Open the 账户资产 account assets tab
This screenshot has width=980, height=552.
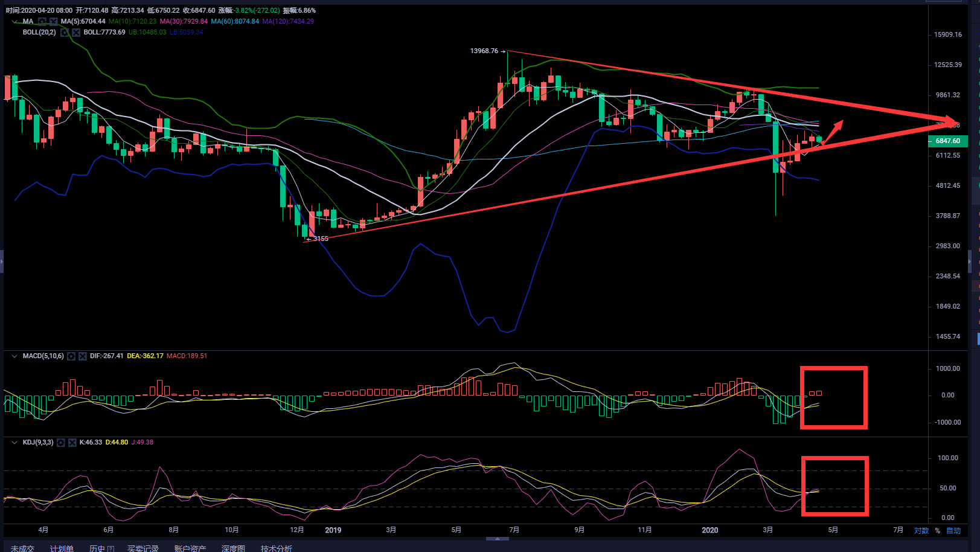[190, 548]
